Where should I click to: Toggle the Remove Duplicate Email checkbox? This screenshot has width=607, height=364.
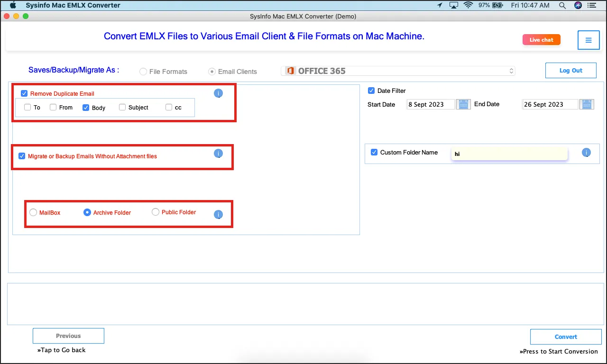click(x=24, y=93)
